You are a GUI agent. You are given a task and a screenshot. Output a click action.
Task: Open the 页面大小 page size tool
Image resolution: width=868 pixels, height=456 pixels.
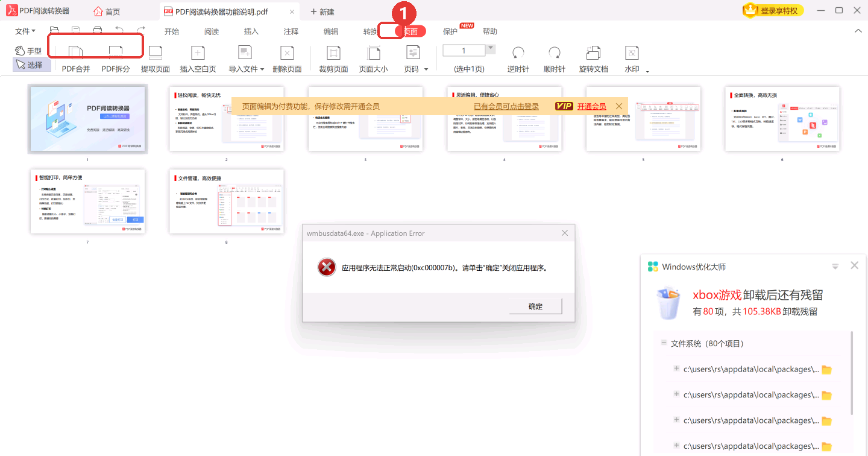[x=374, y=60]
